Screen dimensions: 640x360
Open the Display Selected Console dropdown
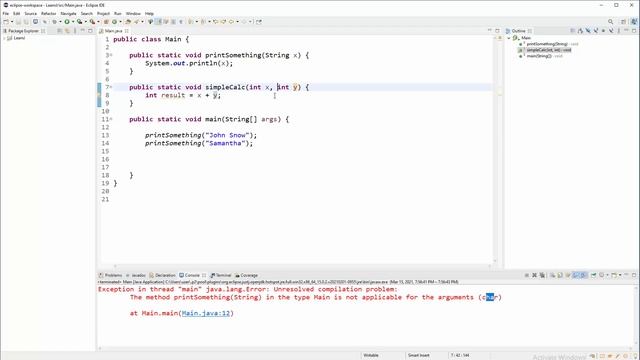click(x=607, y=275)
